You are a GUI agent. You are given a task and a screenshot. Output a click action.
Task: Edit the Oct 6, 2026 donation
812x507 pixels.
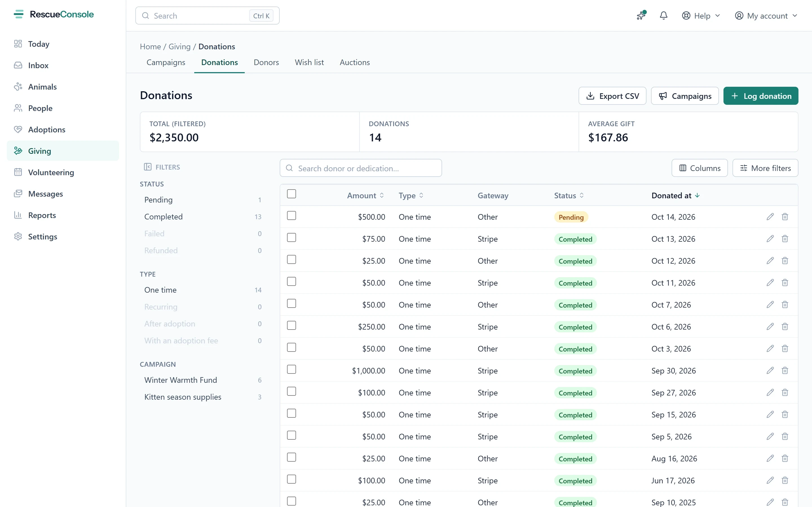[770, 327]
